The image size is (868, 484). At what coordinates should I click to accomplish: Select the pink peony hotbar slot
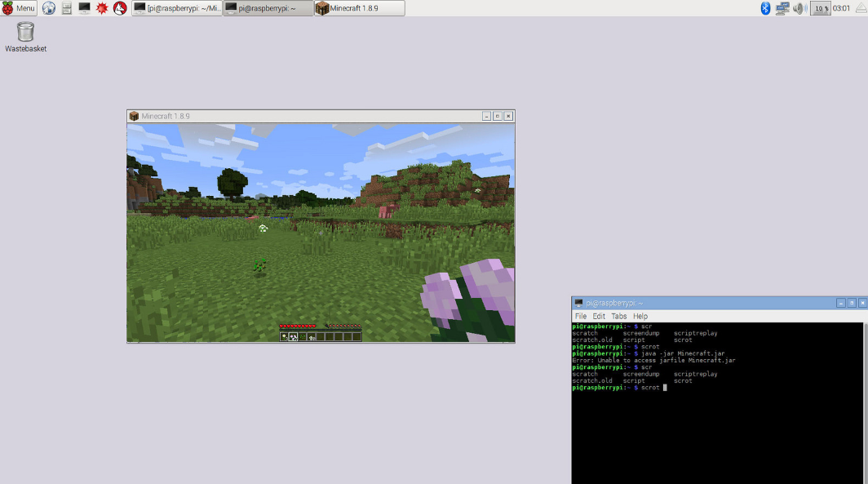coord(293,337)
